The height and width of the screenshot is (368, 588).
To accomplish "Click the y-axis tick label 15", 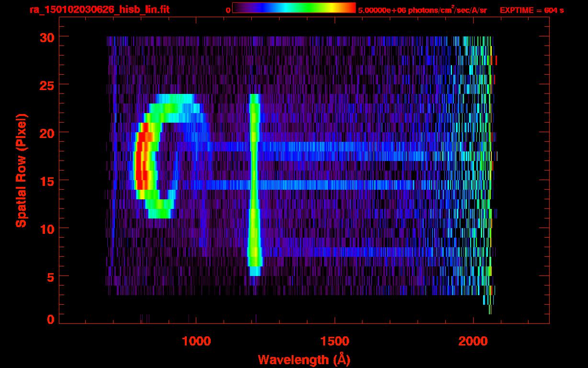I will pos(46,181).
